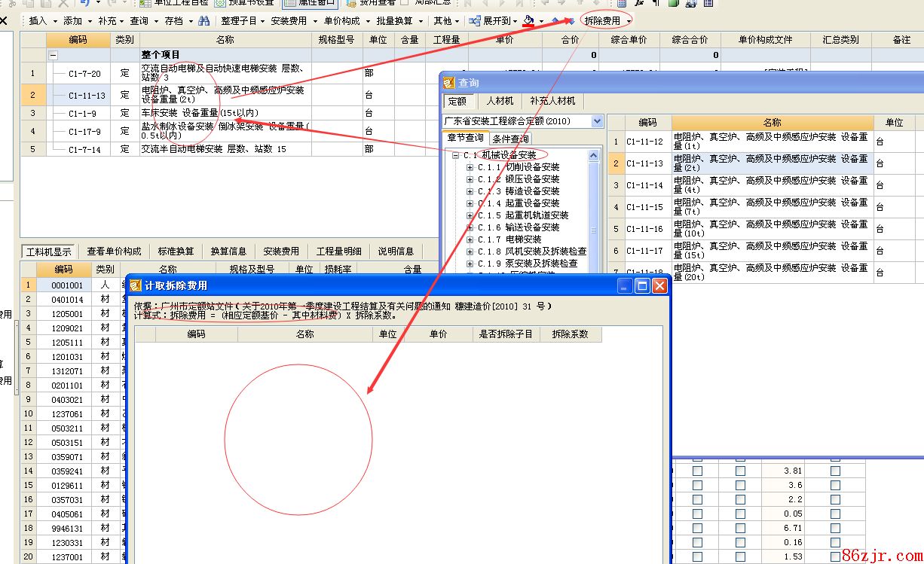
Task: Collapse the C.1 机械设备安装 tree node
Action: tap(455, 155)
